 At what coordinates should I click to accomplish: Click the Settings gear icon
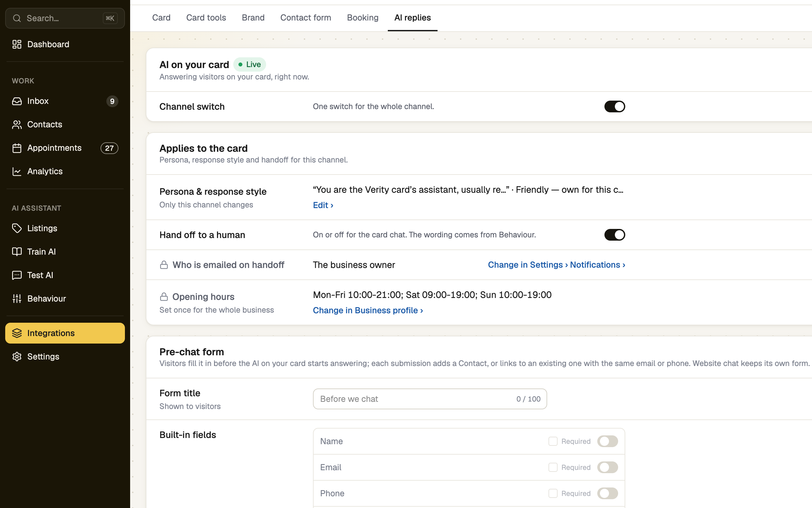click(x=17, y=357)
